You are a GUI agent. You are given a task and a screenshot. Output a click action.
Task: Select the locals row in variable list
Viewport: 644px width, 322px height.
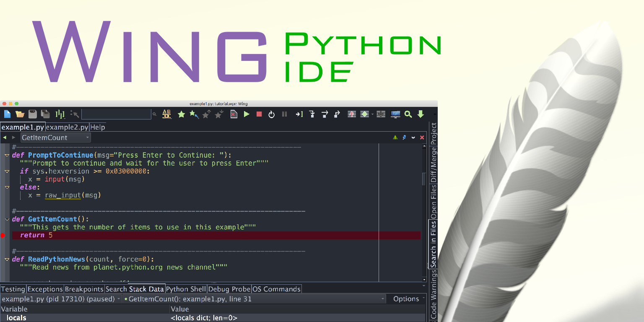pos(213,318)
